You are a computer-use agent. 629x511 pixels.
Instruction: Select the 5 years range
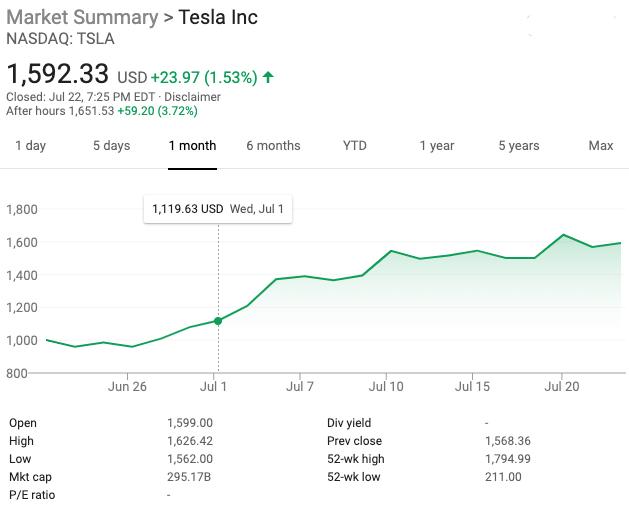pos(519,146)
